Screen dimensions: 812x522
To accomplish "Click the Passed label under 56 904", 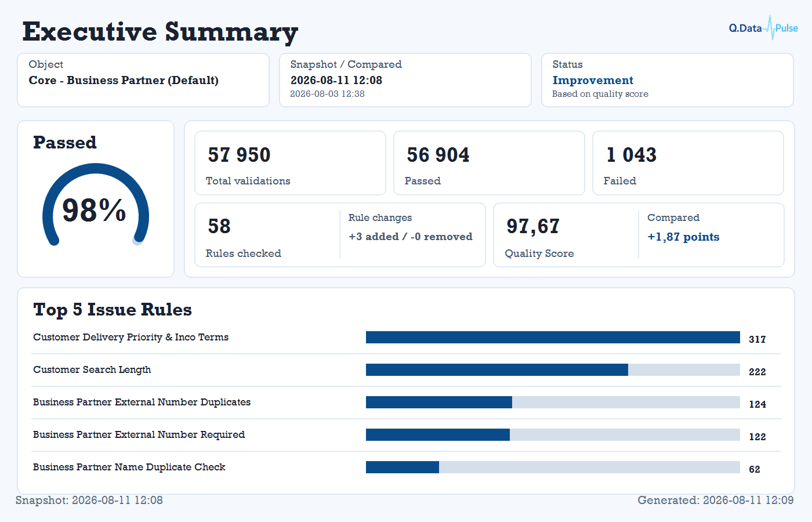I will coord(422,181).
